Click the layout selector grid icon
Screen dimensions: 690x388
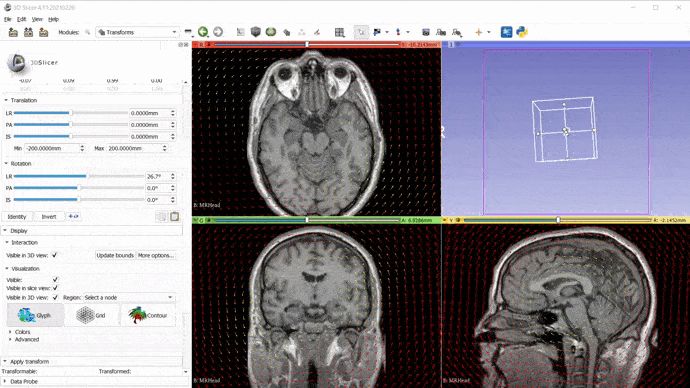click(339, 32)
